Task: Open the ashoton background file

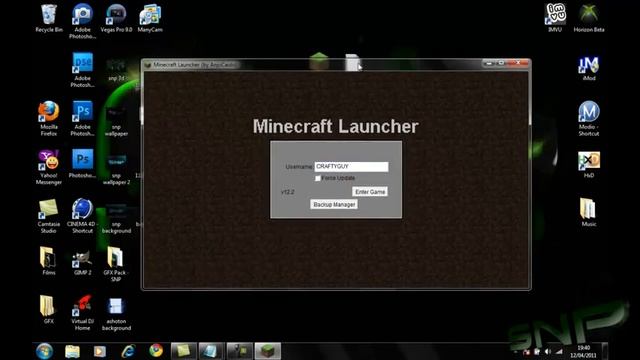Action: click(x=116, y=313)
